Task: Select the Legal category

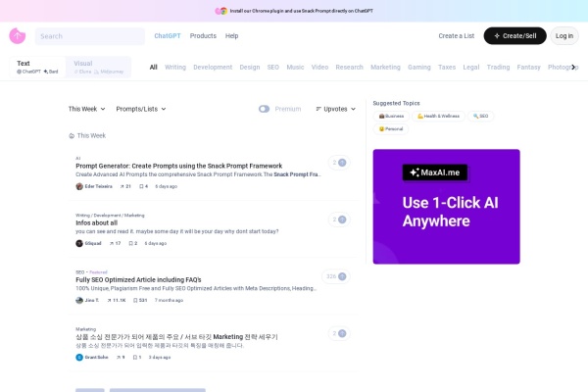Action: pos(471,68)
